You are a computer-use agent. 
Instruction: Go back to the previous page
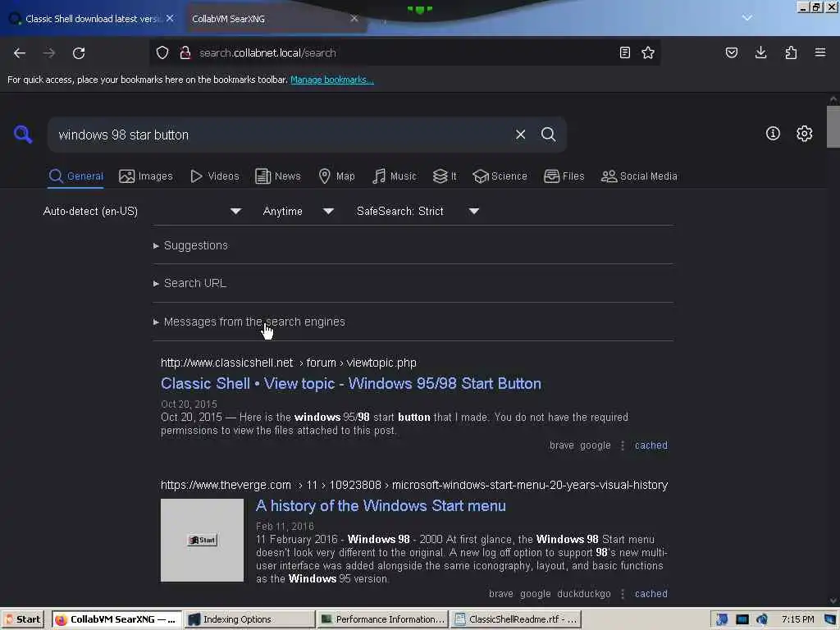[x=20, y=53]
